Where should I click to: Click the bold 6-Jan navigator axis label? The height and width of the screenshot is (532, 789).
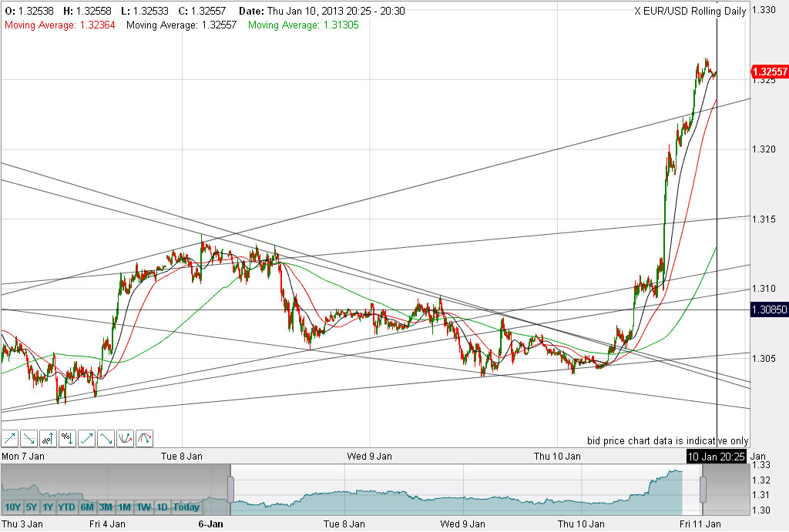point(211,524)
